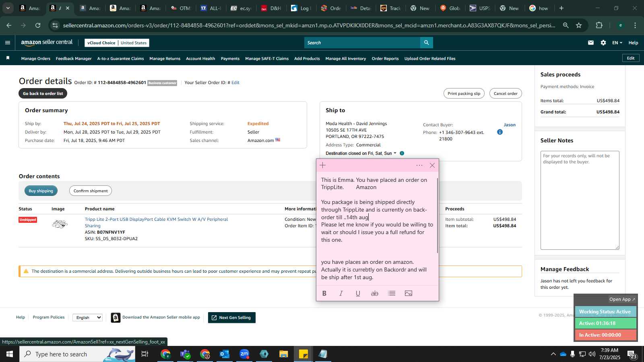
Task: Click Buy shipping button
Action: [41, 191]
